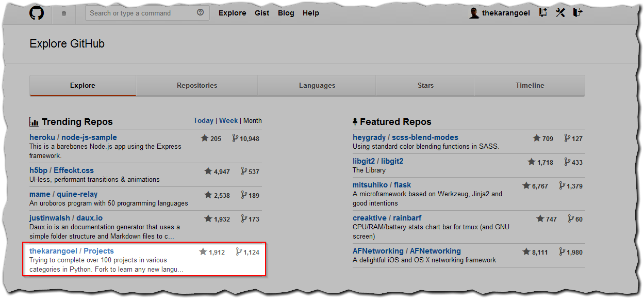The height and width of the screenshot is (299, 644).
Task: Open the h5bp / Effeckt.css repository
Action: point(62,170)
